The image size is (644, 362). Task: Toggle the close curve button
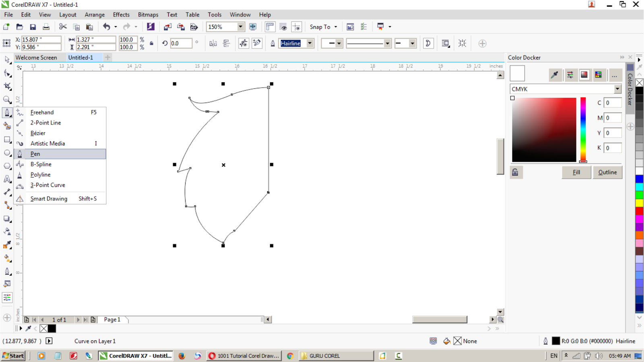(428, 43)
